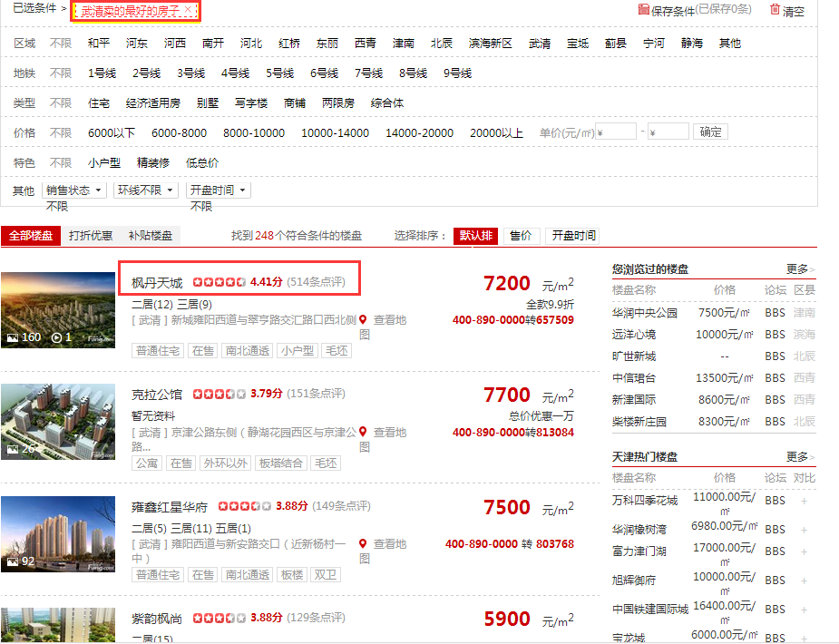This screenshot has width=839, height=644.
Task: Click 查看地图 for 克拉公馆
Action: 383,439
